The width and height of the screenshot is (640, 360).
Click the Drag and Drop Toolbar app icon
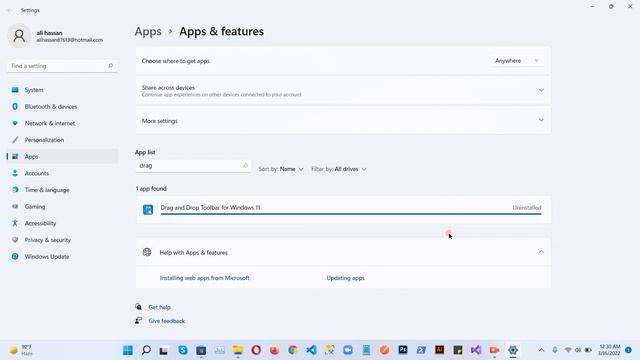pos(148,210)
